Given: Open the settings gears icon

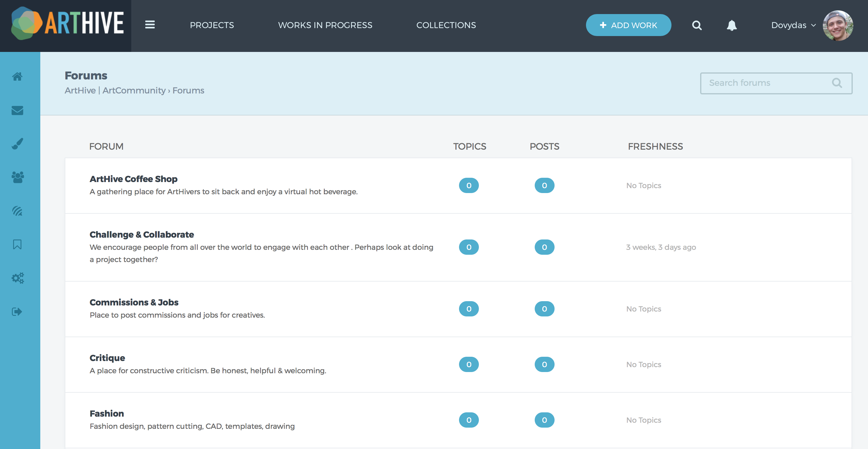Looking at the screenshot, I should 17,278.
